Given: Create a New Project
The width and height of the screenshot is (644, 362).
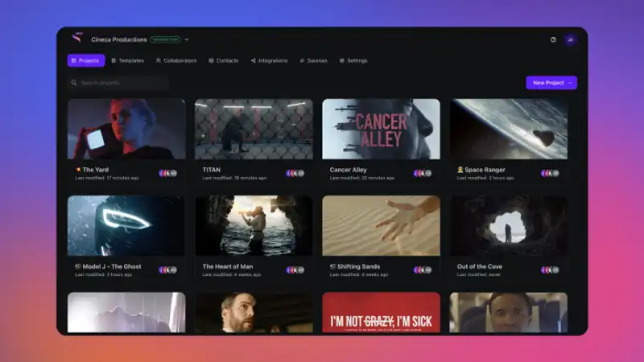Looking at the screenshot, I should click(551, 83).
